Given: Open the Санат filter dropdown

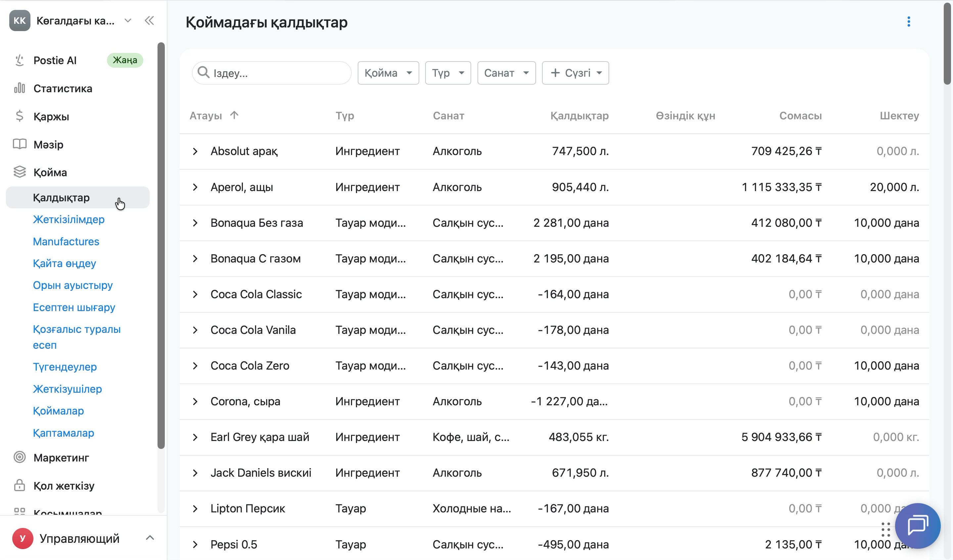Looking at the screenshot, I should pyautogui.click(x=506, y=73).
